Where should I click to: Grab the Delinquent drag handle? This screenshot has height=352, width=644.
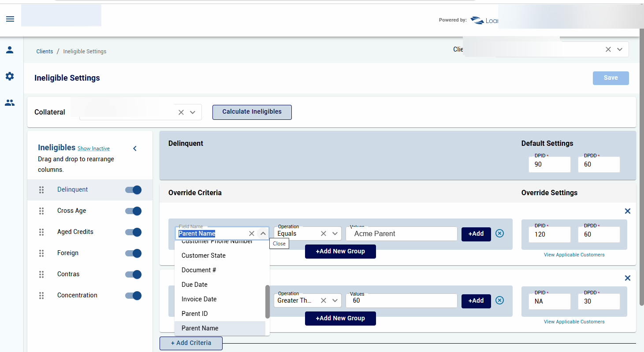coord(41,190)
